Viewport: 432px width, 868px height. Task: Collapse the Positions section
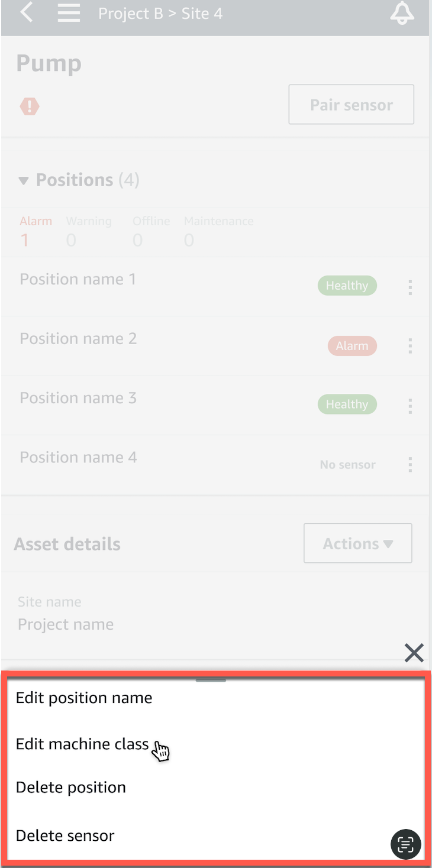click(x=23, y=180)
